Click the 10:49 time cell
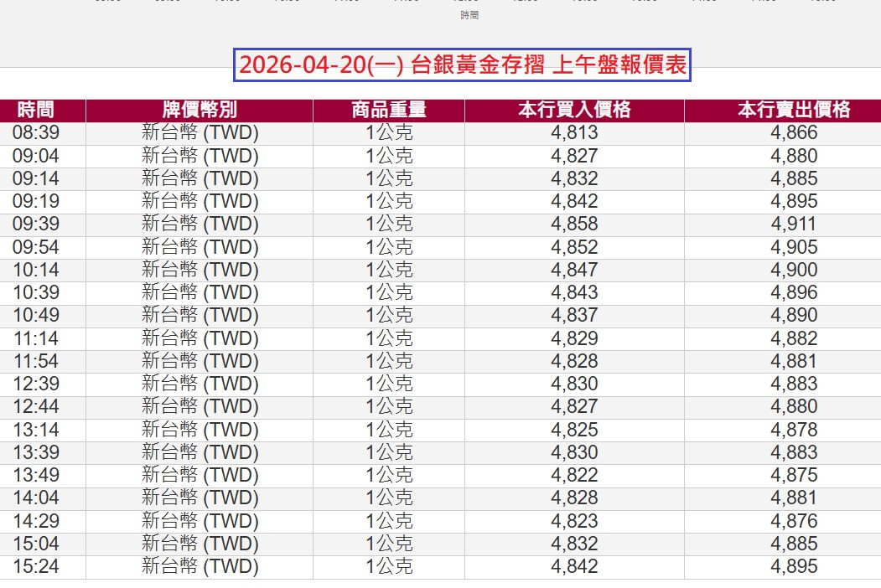The width and height of the screenshot is (881, 588). (x=36, y=315)
